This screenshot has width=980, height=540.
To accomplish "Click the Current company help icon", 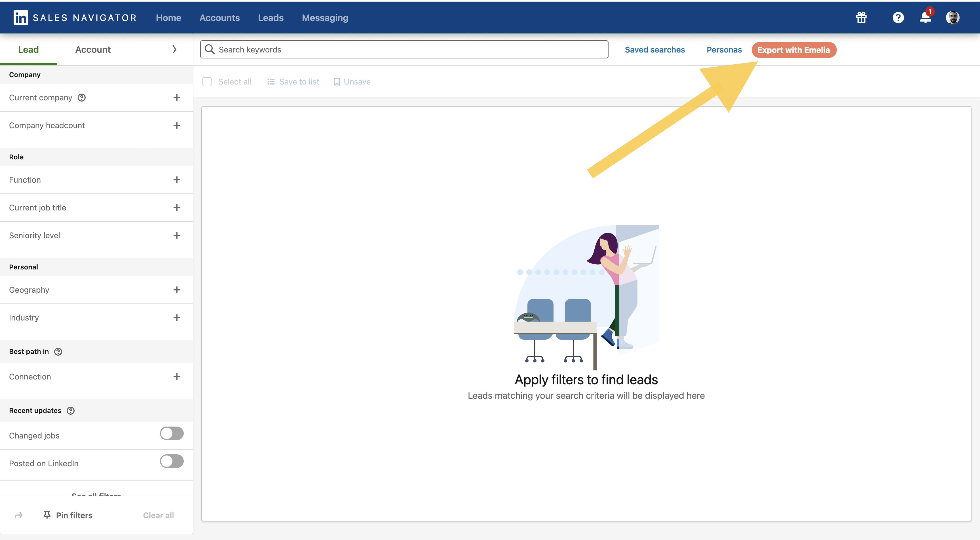I will [x=82, y=98].
